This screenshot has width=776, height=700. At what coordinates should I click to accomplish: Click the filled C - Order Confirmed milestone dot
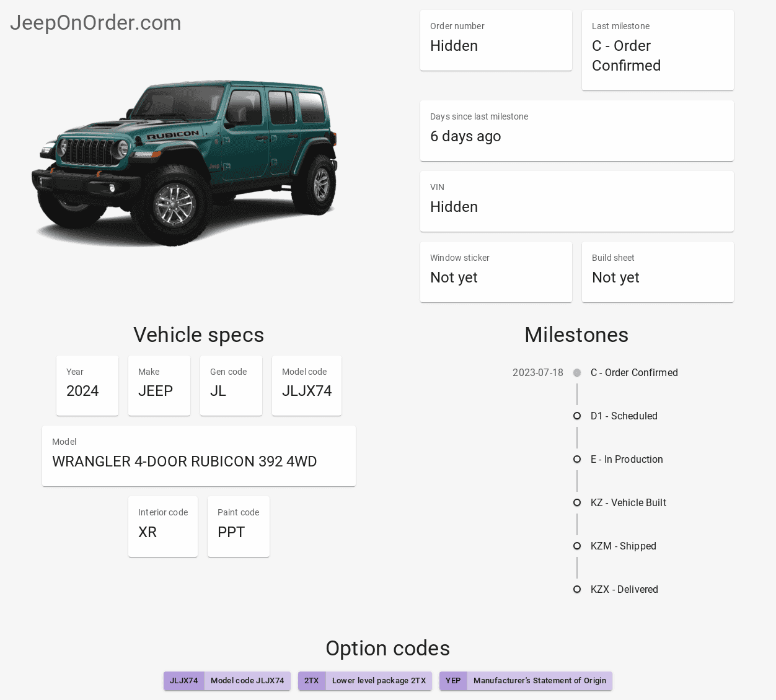coord(577,373)
